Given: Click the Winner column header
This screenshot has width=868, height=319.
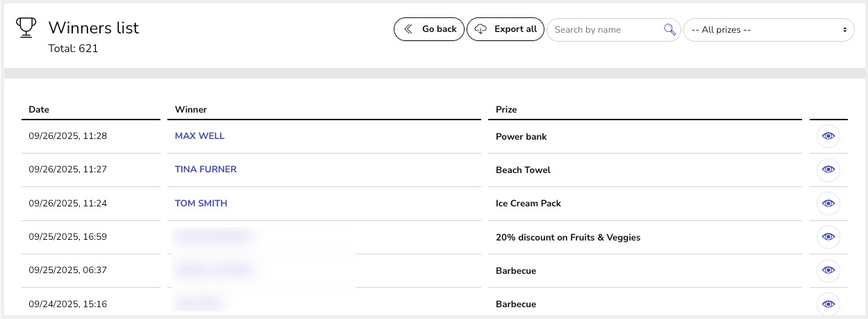Looking at the screenshot, I should click(x=191, y=109).
